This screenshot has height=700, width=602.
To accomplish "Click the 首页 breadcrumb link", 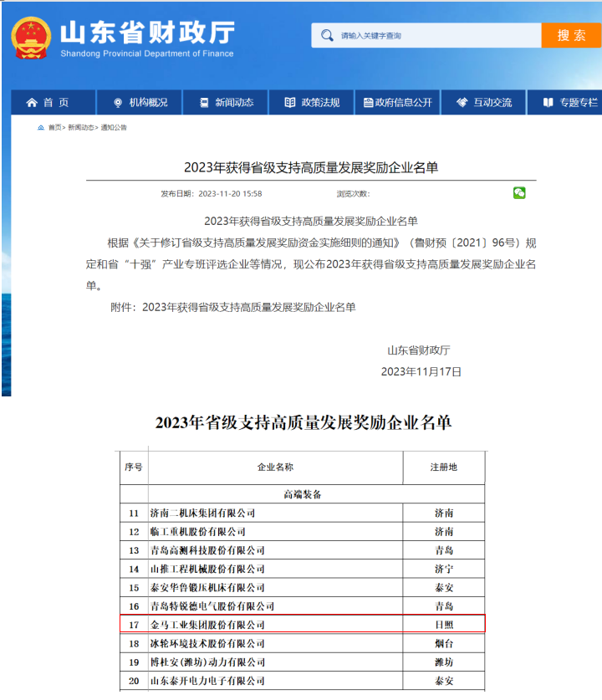I will click(55, 128).
